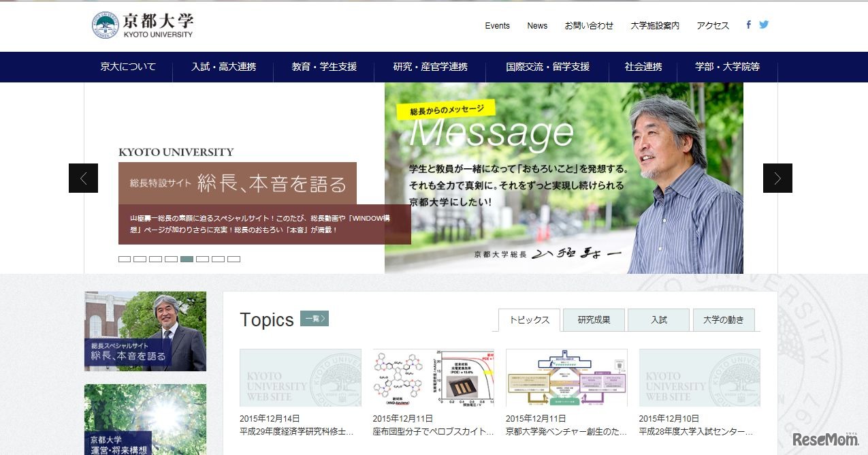Viewport: 868px width, 455px height.
Task: Select the eighth carousel slide indicator
Action: click(234, 259)
